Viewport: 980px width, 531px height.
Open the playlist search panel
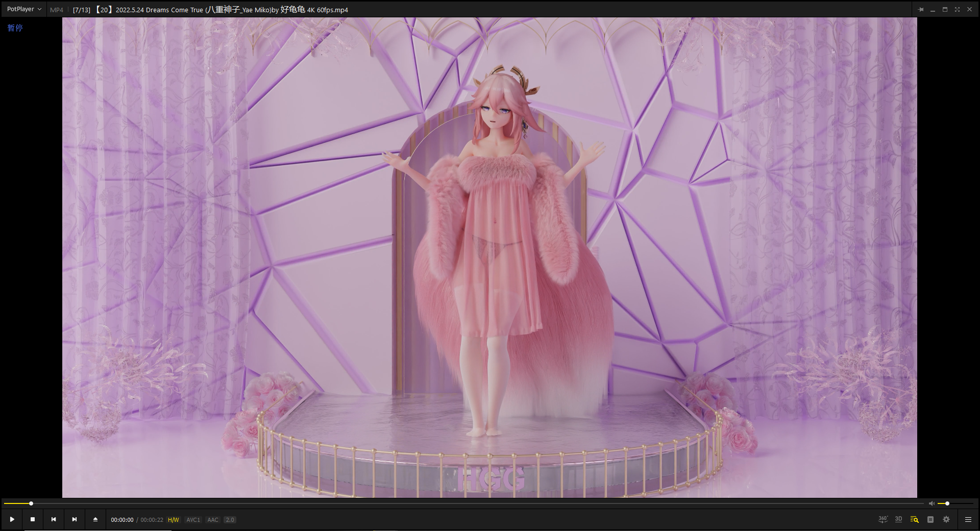pos(914,519)
